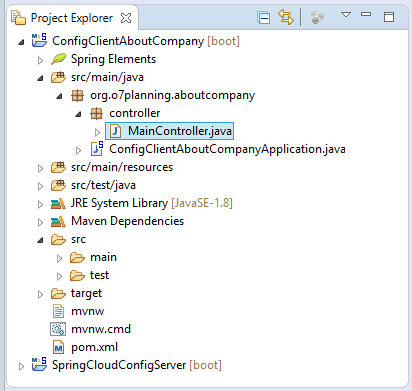Viewport: 412px width, 391px height.
Task: Select the Project Explorer tab
Action: coord(72,18)
